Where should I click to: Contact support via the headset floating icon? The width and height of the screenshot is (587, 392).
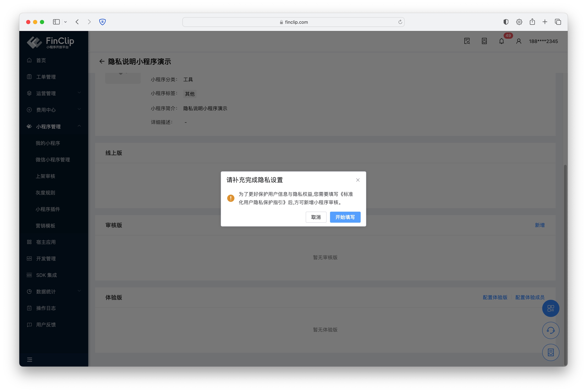pos(550,330)
